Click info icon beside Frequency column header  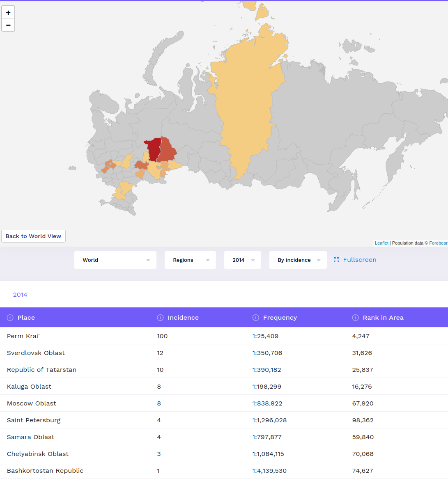coord(255,318)
